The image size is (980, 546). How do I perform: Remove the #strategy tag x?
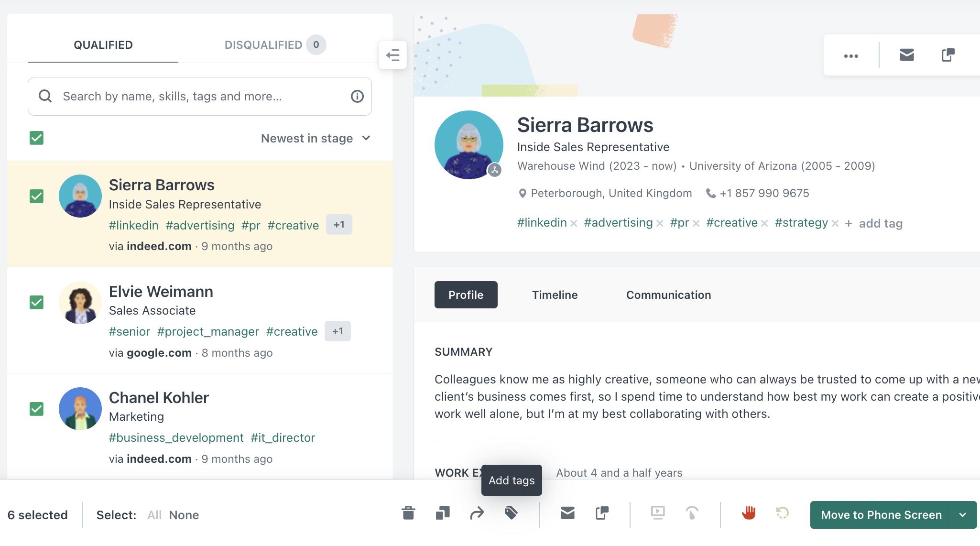pyautogui.click(x=835, y=223)
